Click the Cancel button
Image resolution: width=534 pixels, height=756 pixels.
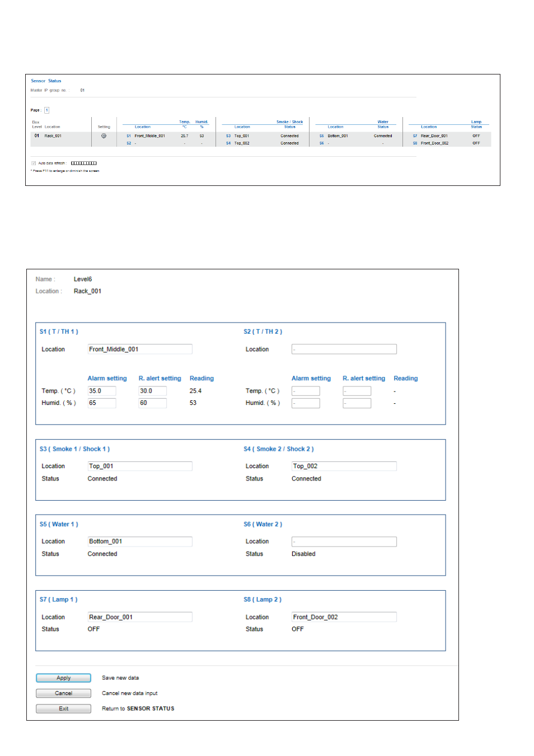pos(63,693)
